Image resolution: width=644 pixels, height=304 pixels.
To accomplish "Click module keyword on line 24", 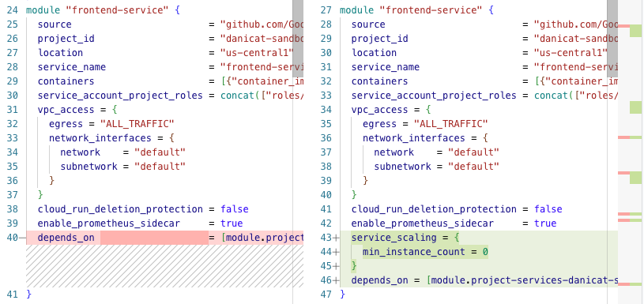I will [x=43, y=9].
